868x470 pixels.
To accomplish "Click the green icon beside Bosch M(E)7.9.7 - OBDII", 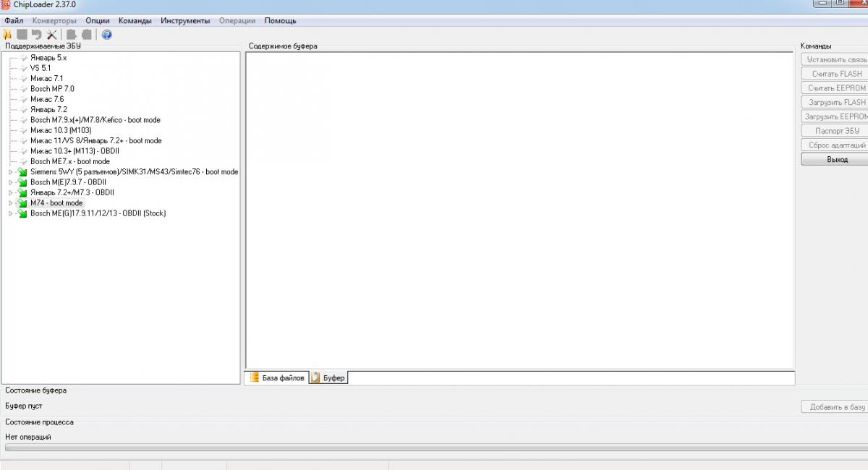I will coord(22,182).
